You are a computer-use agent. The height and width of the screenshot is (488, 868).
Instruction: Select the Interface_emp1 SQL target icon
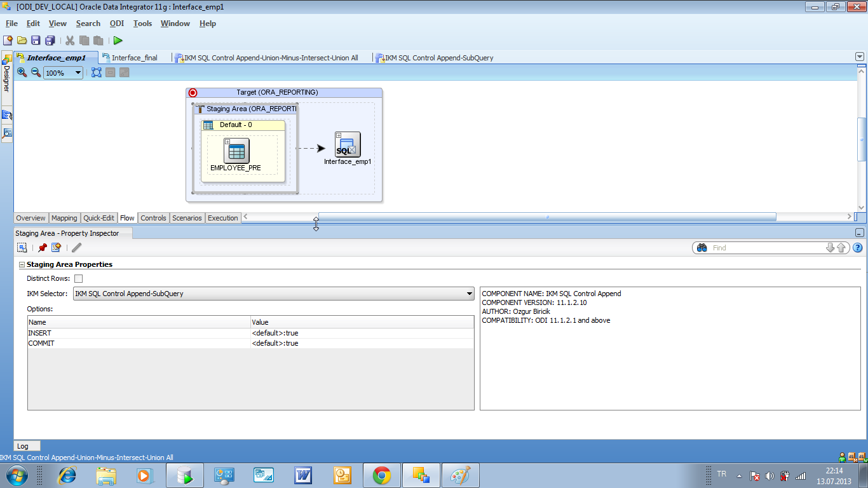point(348,144)
